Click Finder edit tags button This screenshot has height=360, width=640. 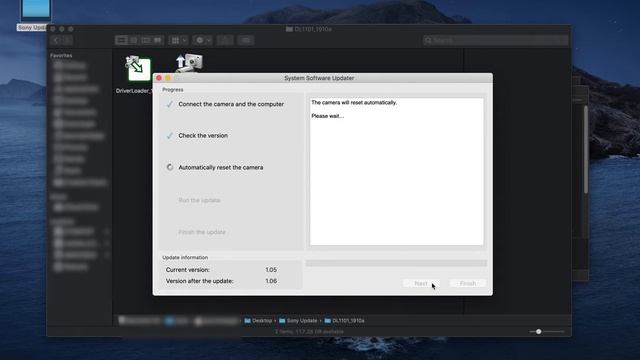[246, 40]
